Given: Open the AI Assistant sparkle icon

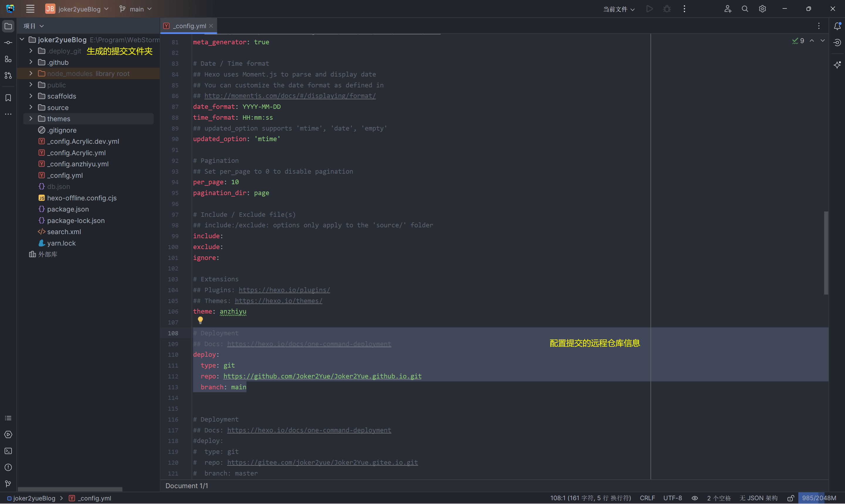Looking at the screenshot, I should (837, 65).
